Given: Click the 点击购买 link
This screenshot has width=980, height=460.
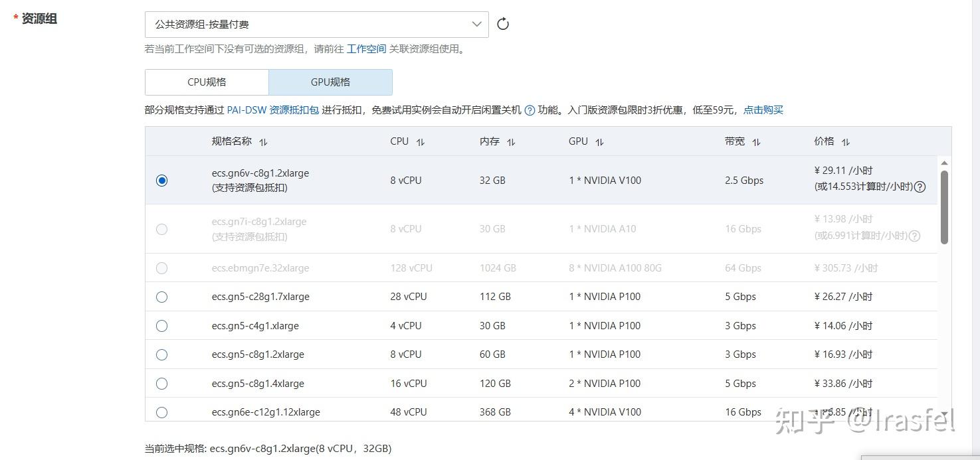Looking at the screenshot, I should point(763,110).
